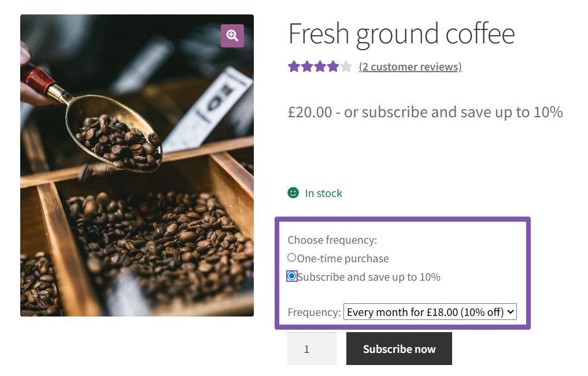Click the quantity input field
Screen dimensions: 588x376
(x=312, y=348)
